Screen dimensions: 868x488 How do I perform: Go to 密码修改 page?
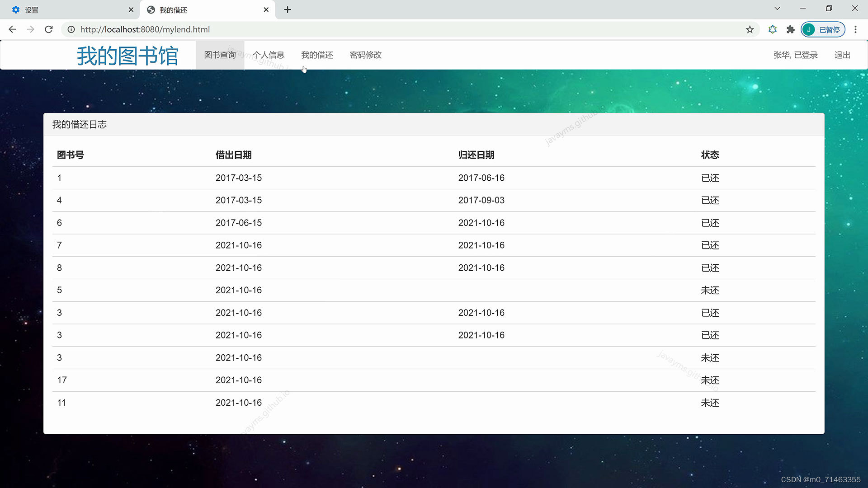tap(365, 55)
